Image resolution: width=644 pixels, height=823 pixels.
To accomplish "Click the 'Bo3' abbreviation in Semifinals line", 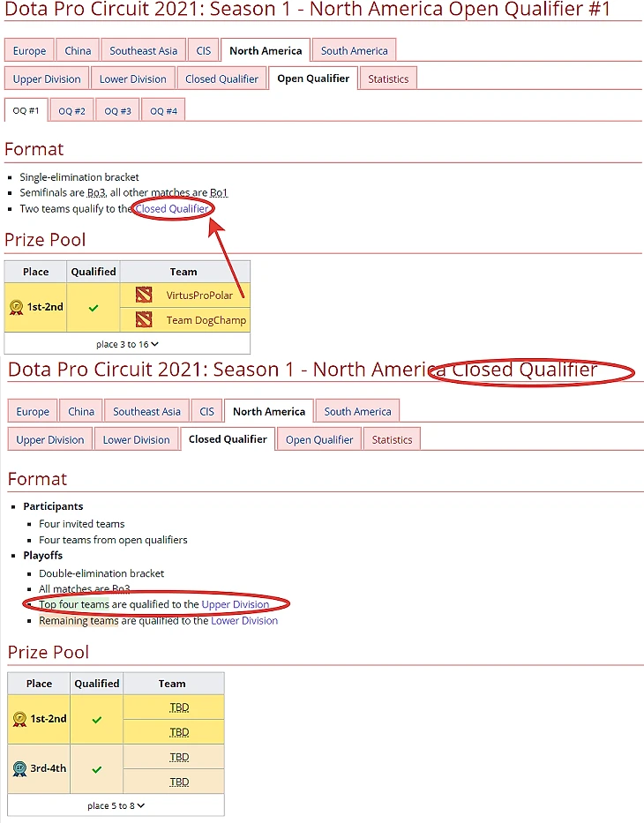I will [x=96, y=192].
